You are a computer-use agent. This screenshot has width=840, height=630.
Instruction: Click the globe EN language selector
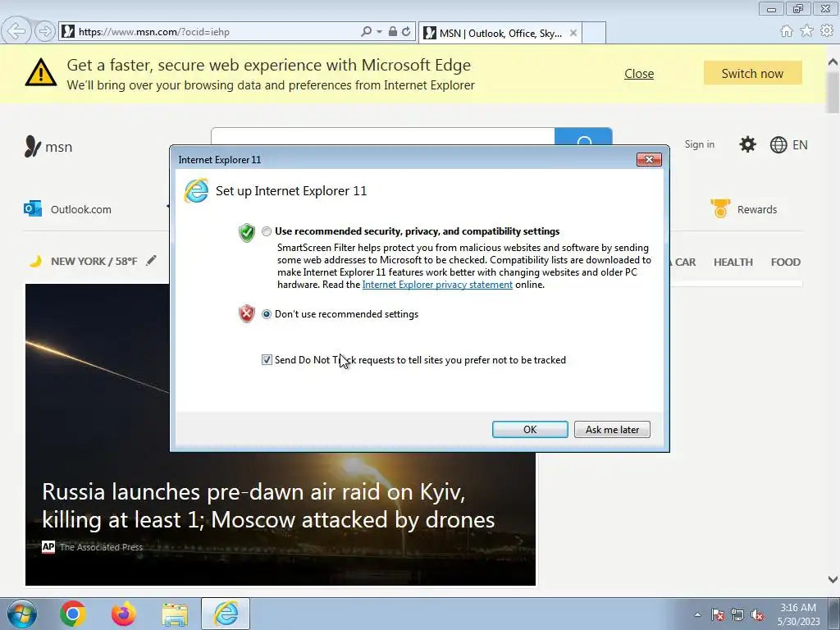click(788, 144)
